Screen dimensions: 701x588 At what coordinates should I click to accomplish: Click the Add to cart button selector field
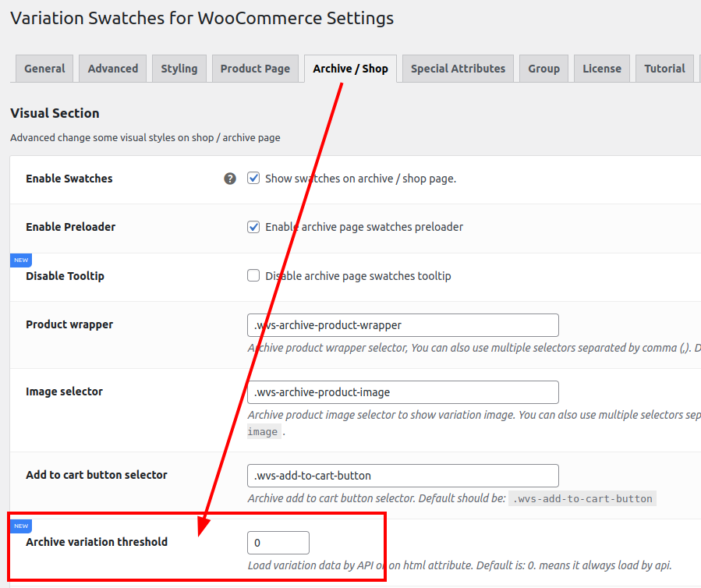click(x=403, y=476)
